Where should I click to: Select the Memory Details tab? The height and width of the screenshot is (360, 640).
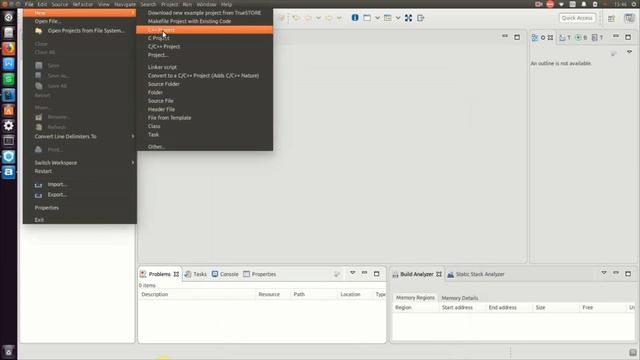(460, 298)
